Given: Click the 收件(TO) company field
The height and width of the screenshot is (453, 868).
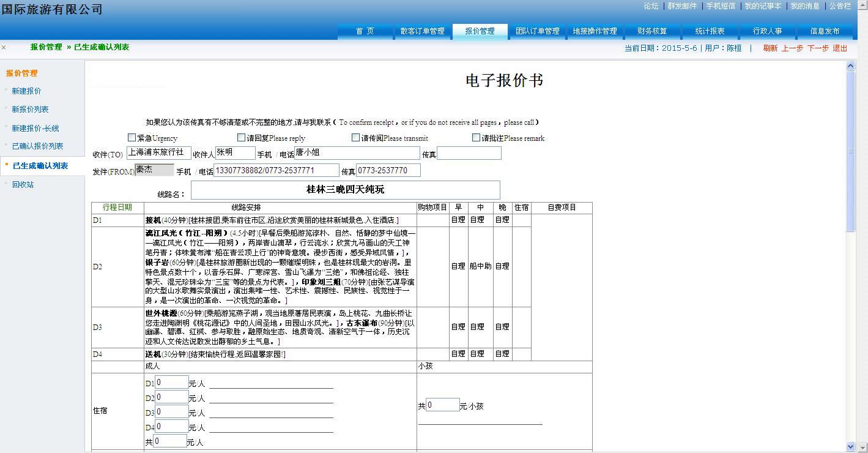Looking at the screenshot, I should point(158,153).
